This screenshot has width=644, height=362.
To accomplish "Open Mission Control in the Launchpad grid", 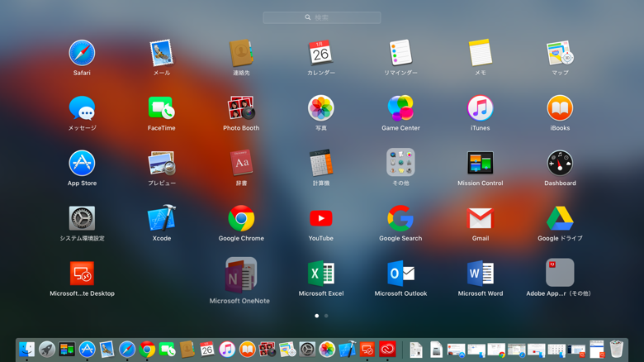I will pos(481,164).
